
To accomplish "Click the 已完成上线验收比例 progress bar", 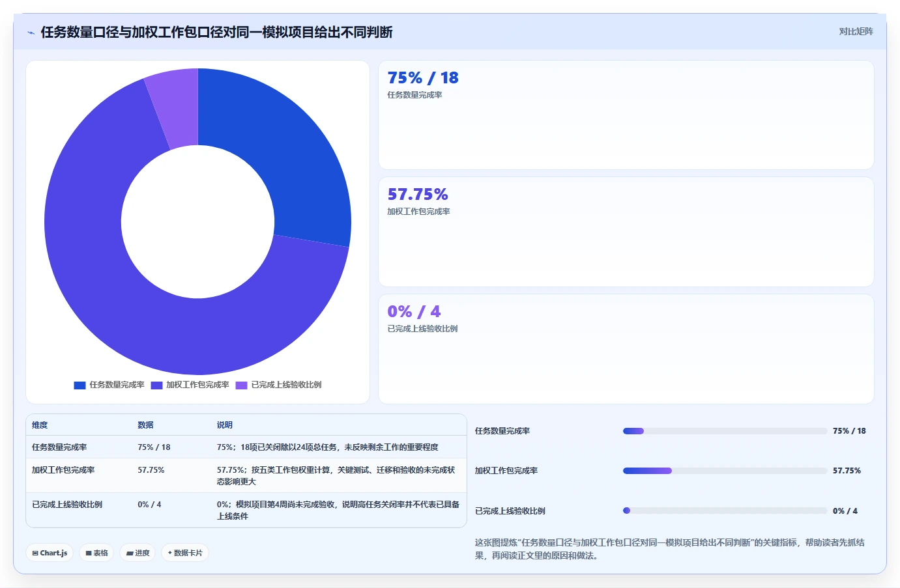I will click(x=725, y=511).
